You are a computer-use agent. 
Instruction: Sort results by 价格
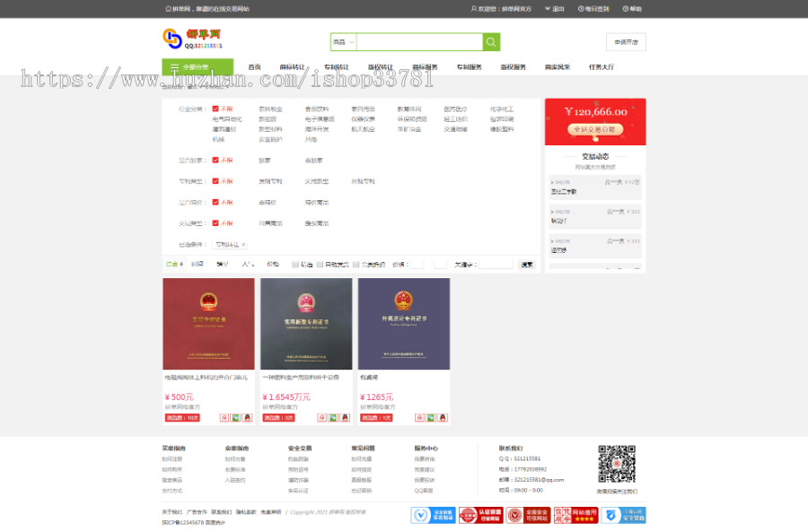(x=273, y=264)
